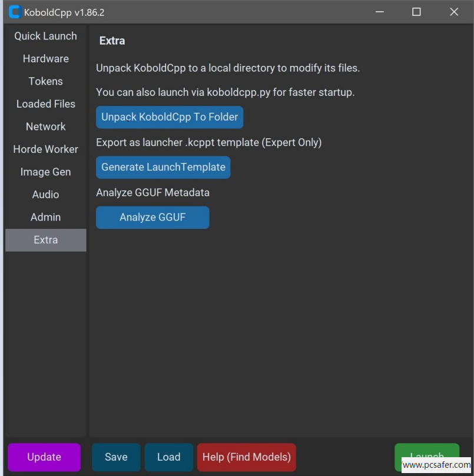
Task: Open Help (Find Models) button
Action: (x=246, y=457)
